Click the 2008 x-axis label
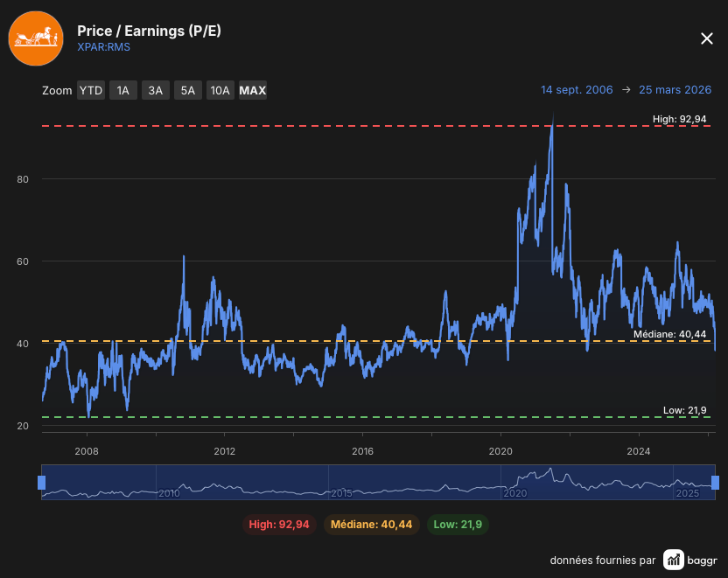This screenshot has width=728, height=578. tap(87, 451)
